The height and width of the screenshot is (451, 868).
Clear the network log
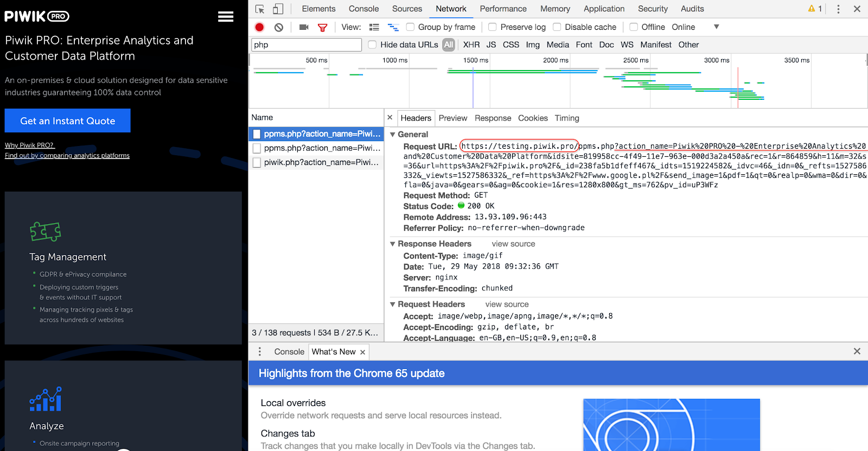coord(279,27)
